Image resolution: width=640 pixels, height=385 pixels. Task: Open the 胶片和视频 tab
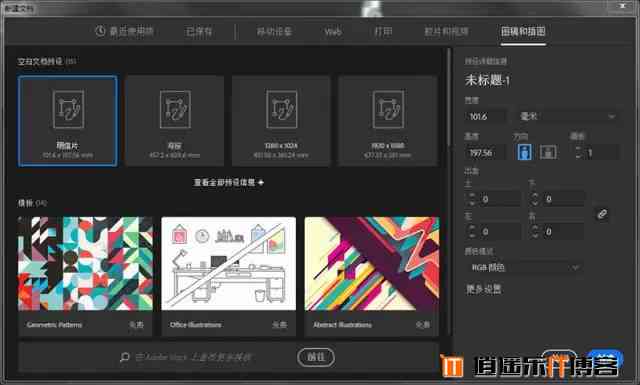click(x=446, y=31)
